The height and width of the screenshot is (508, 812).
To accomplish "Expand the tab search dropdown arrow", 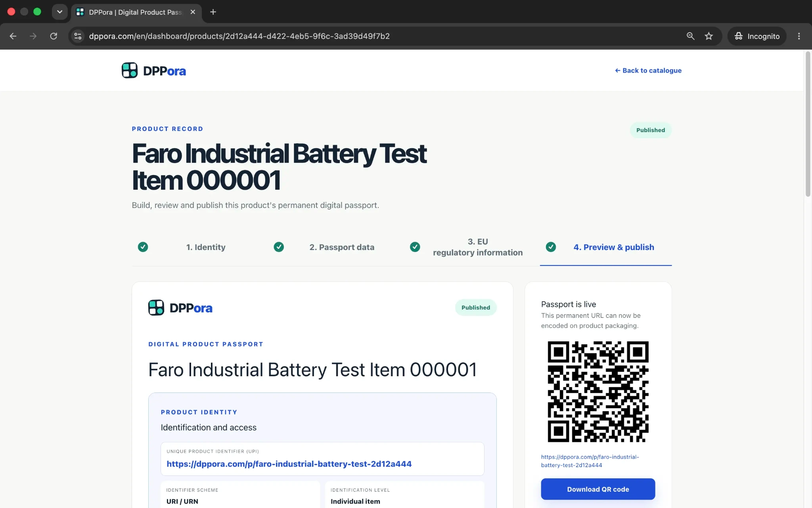I will tap(59, 12).
